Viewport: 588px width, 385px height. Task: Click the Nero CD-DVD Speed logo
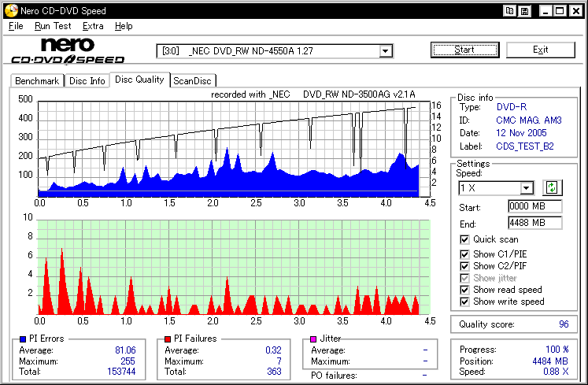click(68, 51)
